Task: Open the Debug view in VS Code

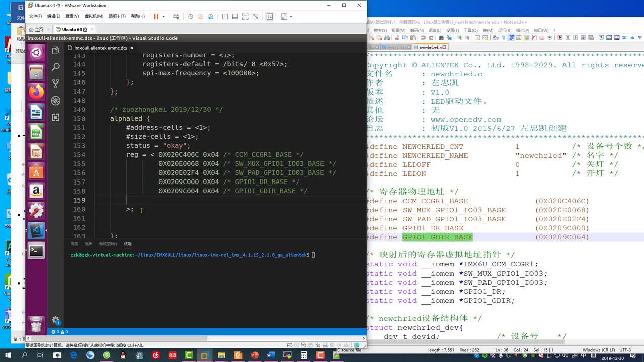Action: click(55, 101)
